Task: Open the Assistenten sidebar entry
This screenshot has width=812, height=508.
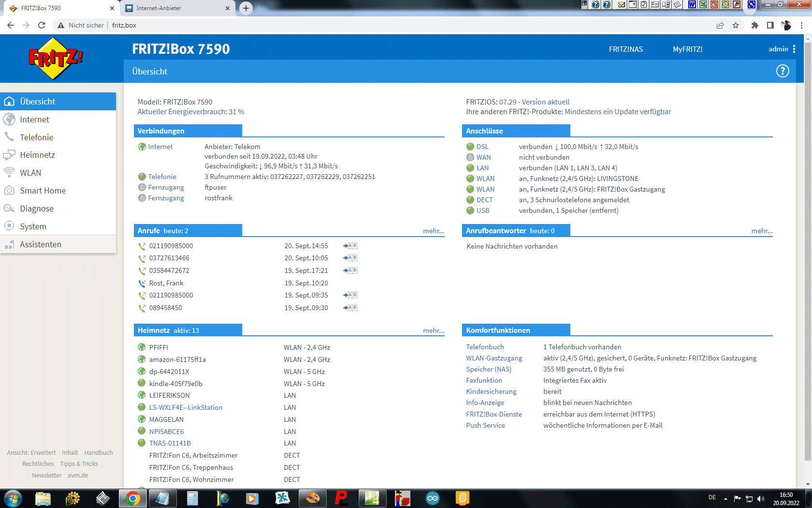Action: 58,244
